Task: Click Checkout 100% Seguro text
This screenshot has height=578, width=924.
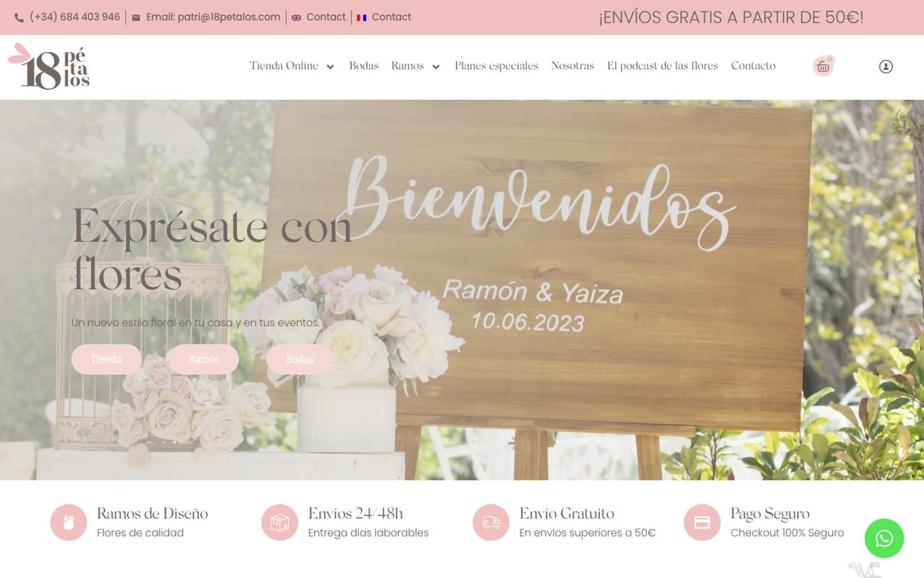Action: (x=787, y=532)
